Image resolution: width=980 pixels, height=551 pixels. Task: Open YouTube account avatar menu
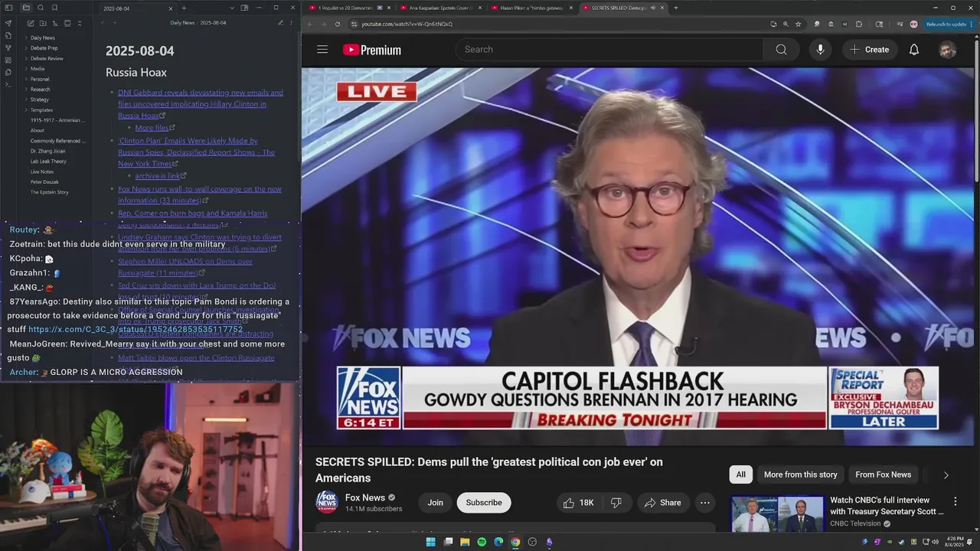(x=947, y=50)
